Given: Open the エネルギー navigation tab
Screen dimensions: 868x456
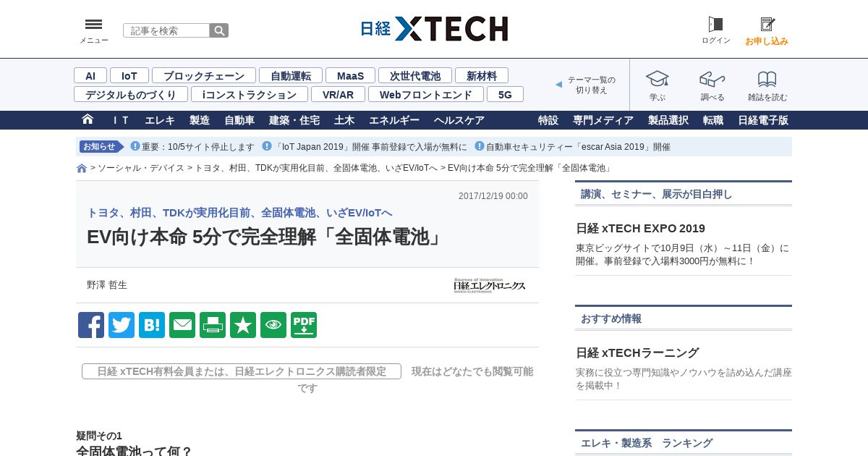Looking at the screenshot, I should point(394,120).
